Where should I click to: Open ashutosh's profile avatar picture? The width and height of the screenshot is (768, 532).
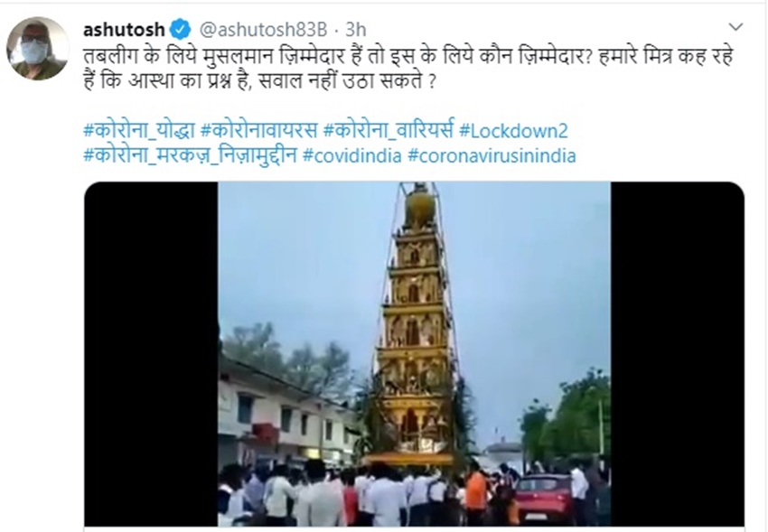(37, 49)
